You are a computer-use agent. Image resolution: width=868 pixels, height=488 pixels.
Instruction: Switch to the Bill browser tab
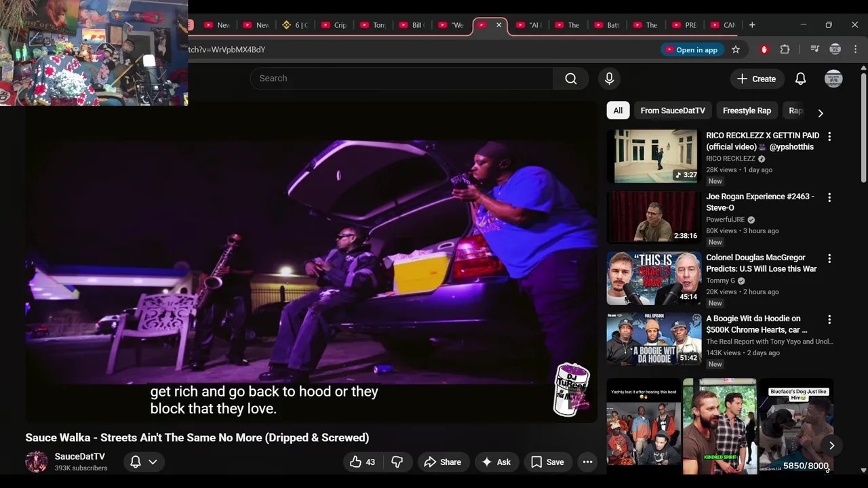[411, 25]
